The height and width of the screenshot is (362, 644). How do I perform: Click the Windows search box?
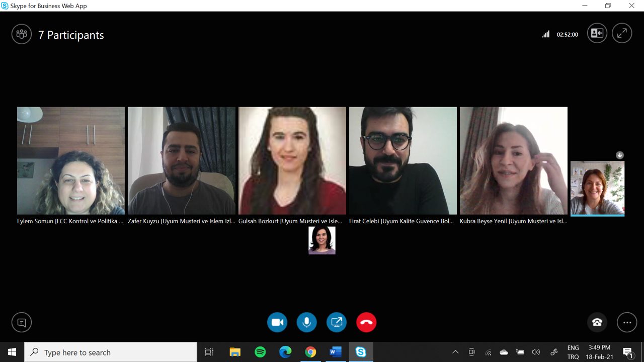point(111,352)
